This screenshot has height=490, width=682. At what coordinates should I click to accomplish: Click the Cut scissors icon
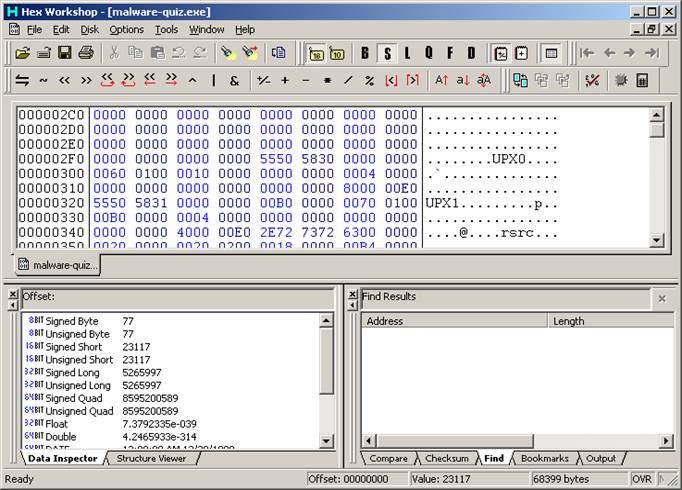(x=114, y=53)
